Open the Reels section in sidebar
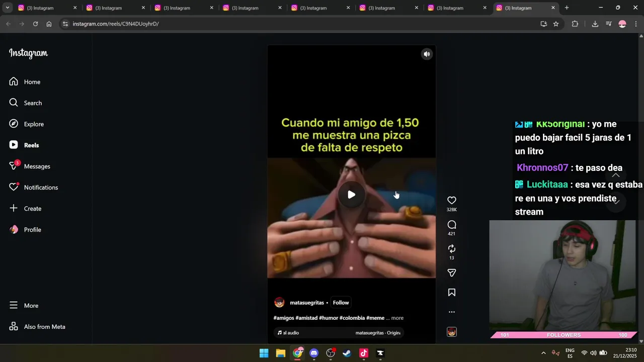The height and width of the screenshot is (362, 644). 24,145
